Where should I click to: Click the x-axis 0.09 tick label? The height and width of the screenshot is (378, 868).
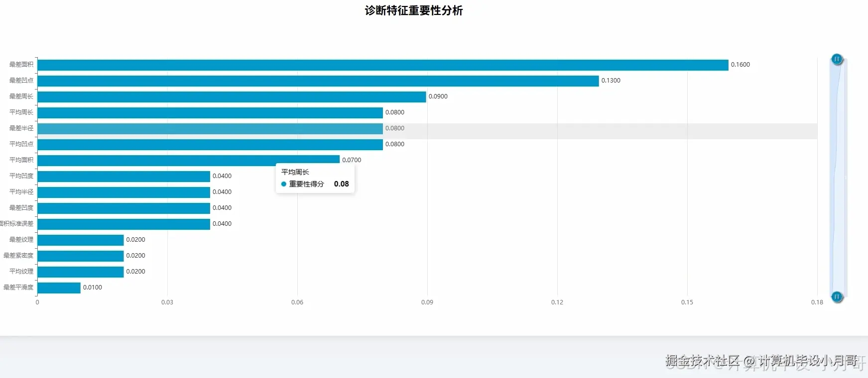click(x=427, y=302)
